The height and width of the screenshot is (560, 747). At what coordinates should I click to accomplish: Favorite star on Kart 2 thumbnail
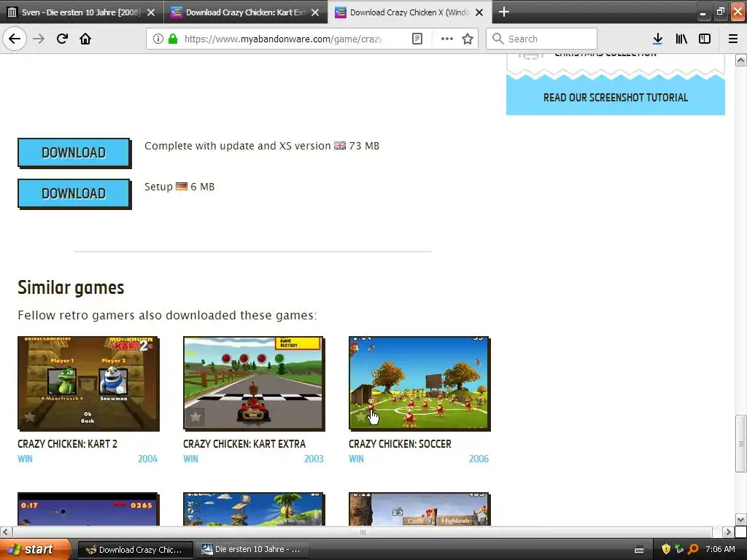(29, 416)
